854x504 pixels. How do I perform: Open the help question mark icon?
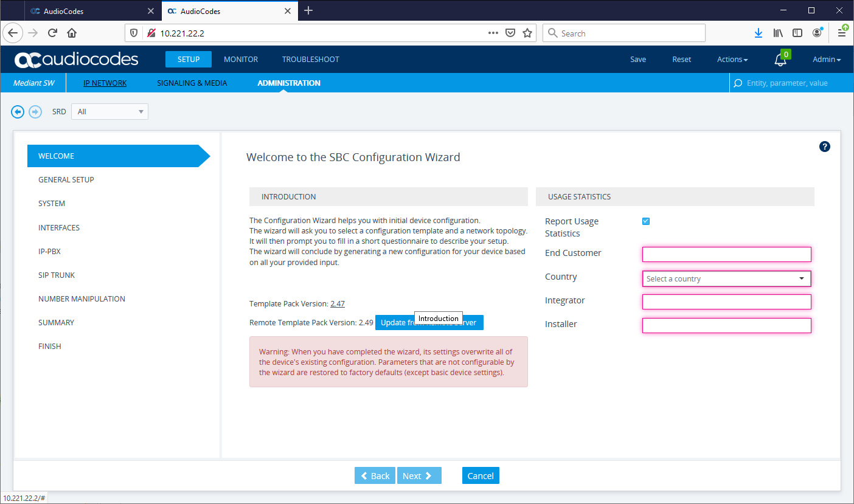tap(824, 147)
